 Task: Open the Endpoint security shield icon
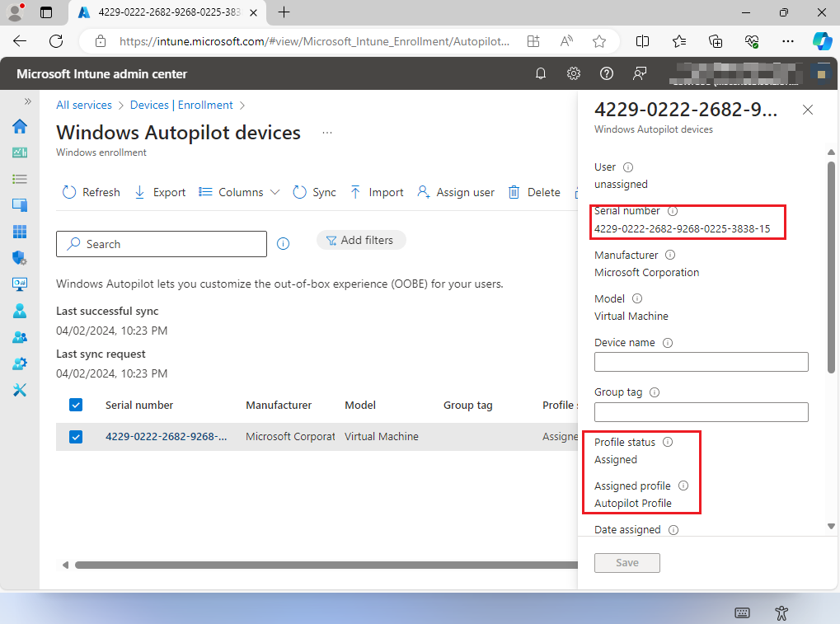[x=20, y=258]
